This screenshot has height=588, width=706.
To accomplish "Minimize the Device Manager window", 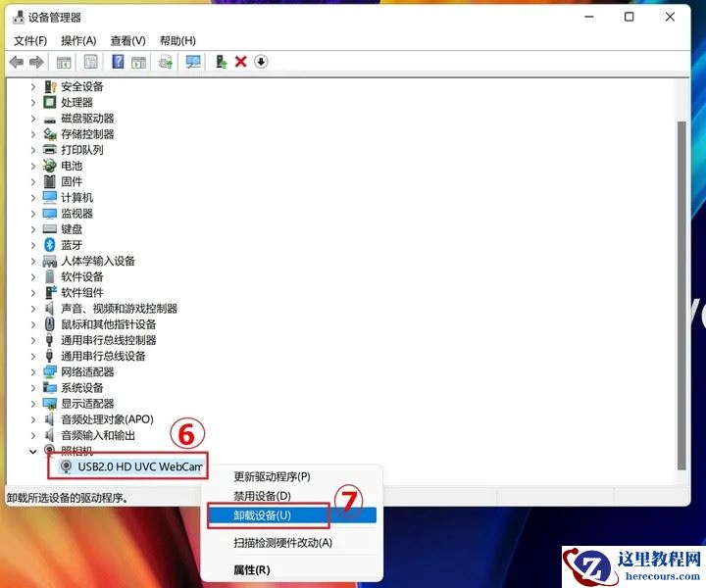I will (x=589, y=17).
